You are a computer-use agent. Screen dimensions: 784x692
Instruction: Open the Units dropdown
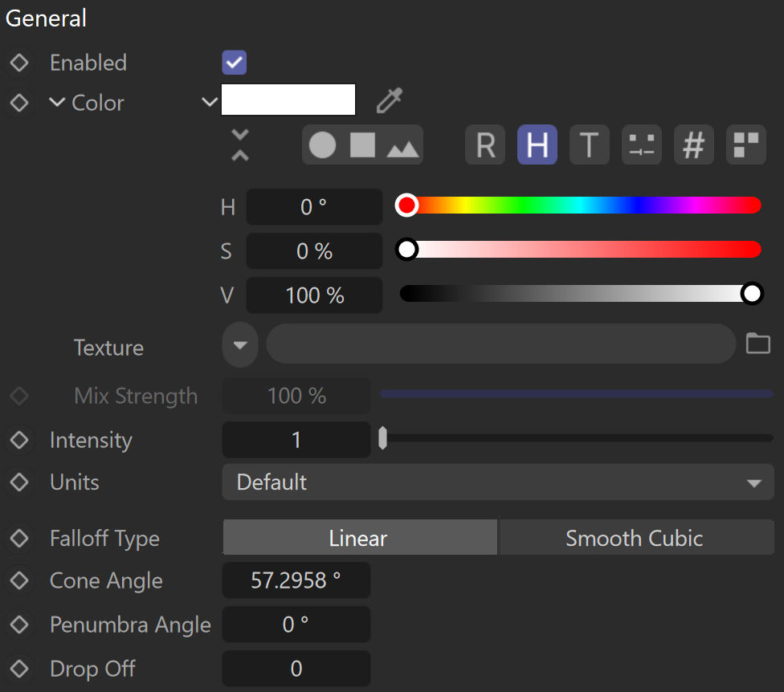coord(498,482)
